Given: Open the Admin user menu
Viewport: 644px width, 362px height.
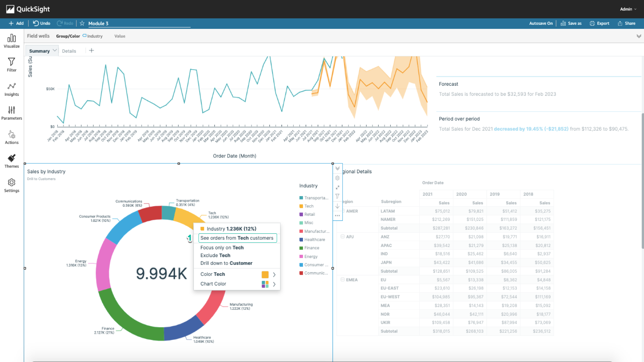Looking at the screenshot, I should 628,9.
